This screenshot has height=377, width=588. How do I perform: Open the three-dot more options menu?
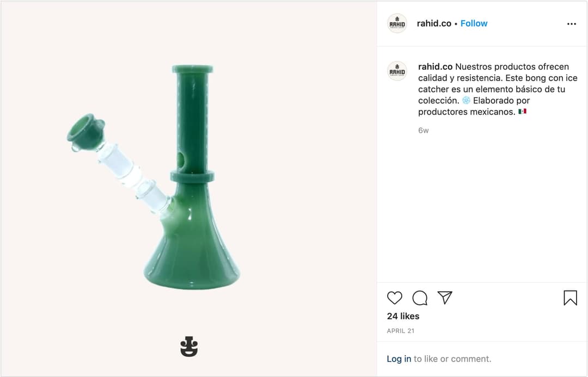click(572, 24)
